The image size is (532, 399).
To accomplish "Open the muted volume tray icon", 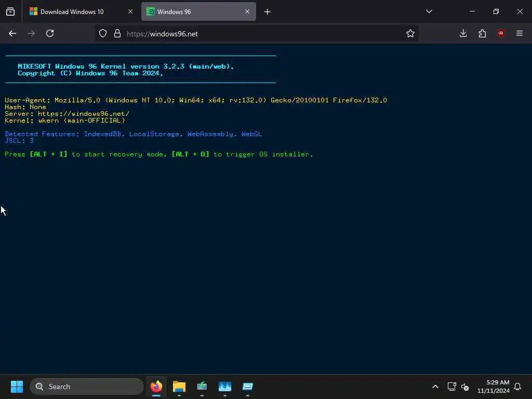I will (x=465, y=387).
